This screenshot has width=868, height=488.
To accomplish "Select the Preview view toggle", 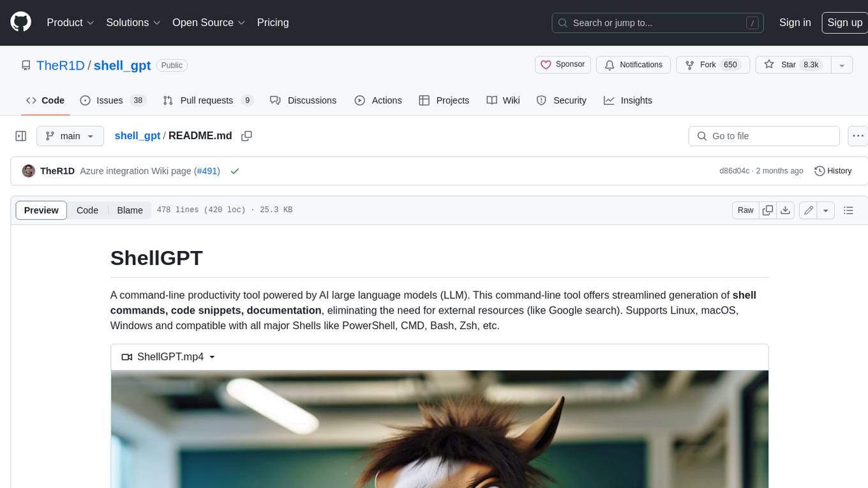I will pyautogui.click(x=41, y=210).
